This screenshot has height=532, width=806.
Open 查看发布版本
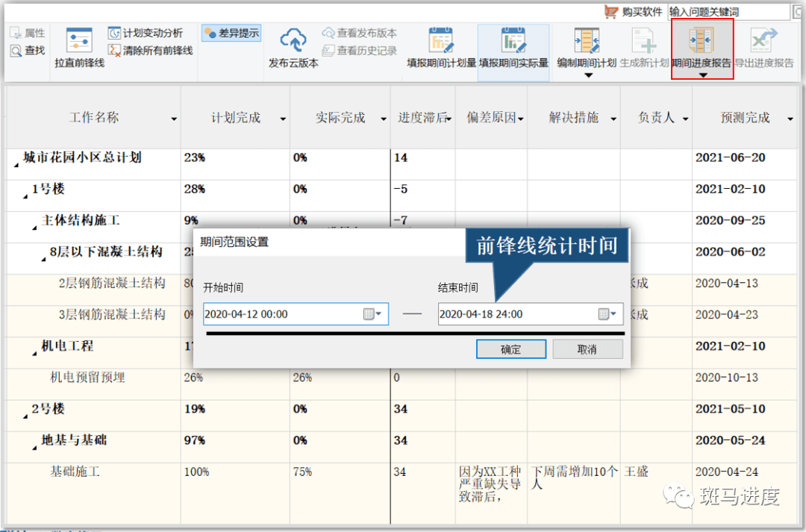359,34
